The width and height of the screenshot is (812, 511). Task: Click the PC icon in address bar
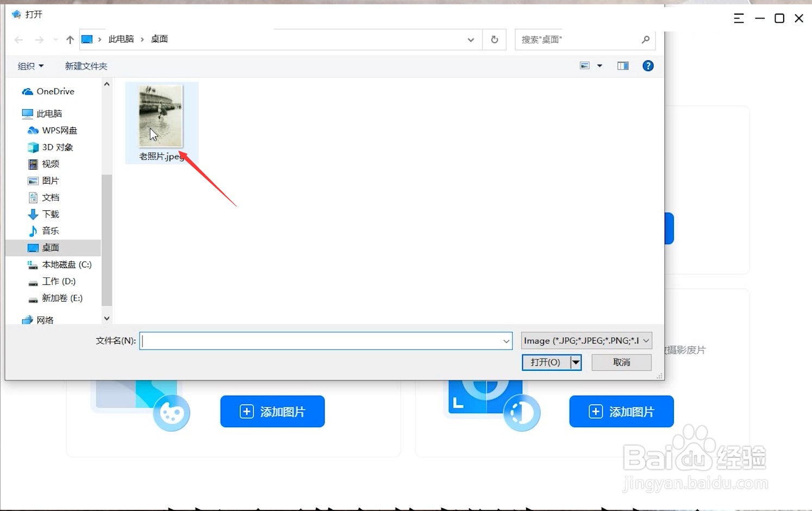pyautogui.click(x=87, y=39)
